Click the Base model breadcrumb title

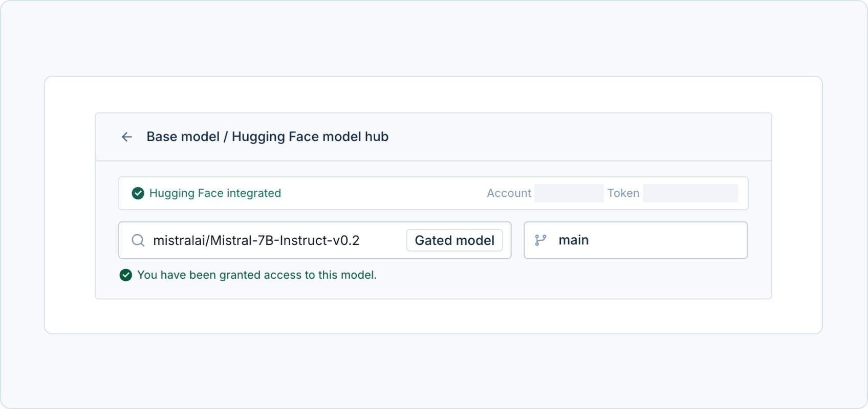click(x=183, y=137)
